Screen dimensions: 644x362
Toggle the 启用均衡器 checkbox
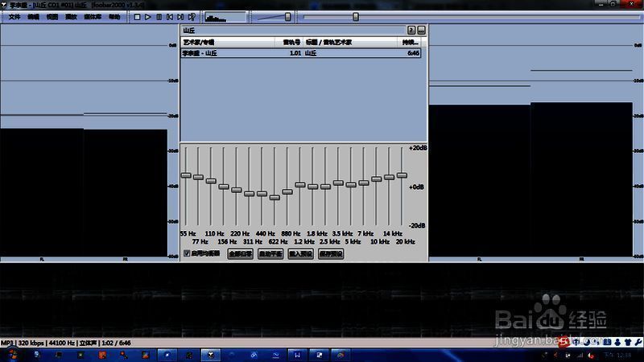pyautogui.click(x=187, y=253)
